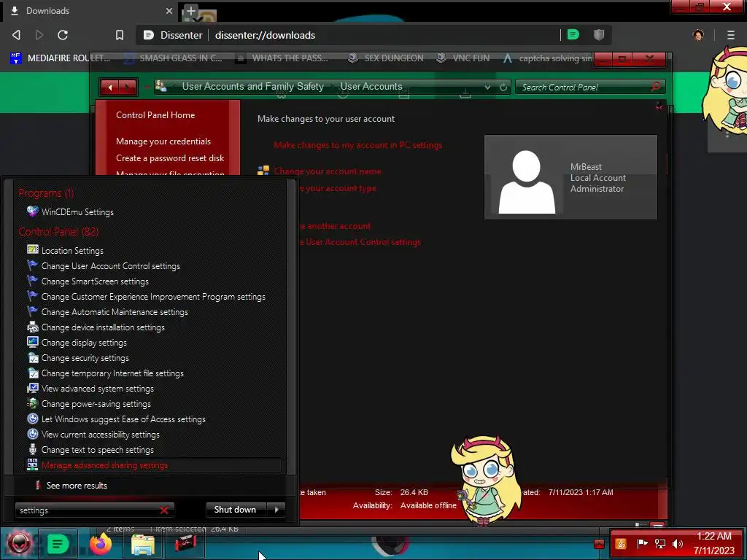Viewport: 747px width, 560px height.
Task: Open captcha solving bookmark
Action: 548,58
